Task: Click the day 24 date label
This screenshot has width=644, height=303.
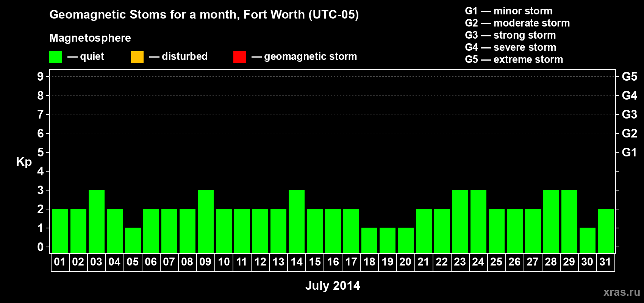Action: (x=478, y=262)
